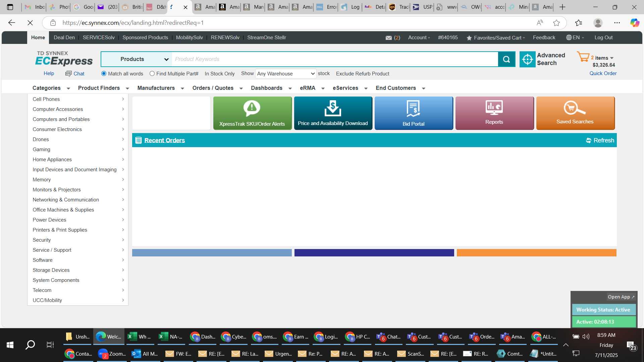
Task: Open XpressTrak SKU/Order Alerts tile
Action: [x=252, y=113]
